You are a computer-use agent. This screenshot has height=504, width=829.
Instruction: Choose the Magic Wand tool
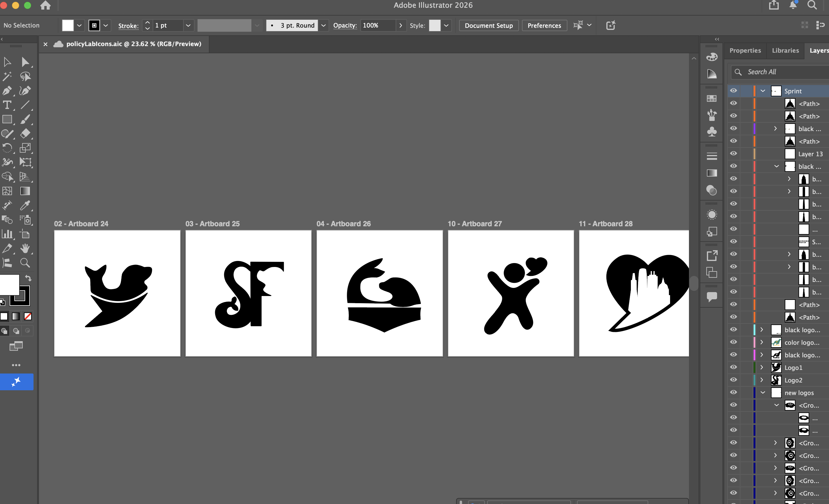click(7, 76)
